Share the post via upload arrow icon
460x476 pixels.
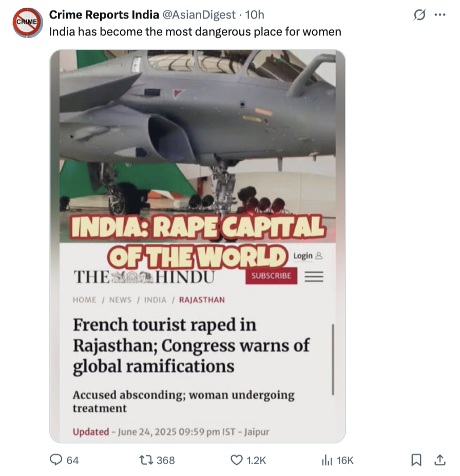439,460
